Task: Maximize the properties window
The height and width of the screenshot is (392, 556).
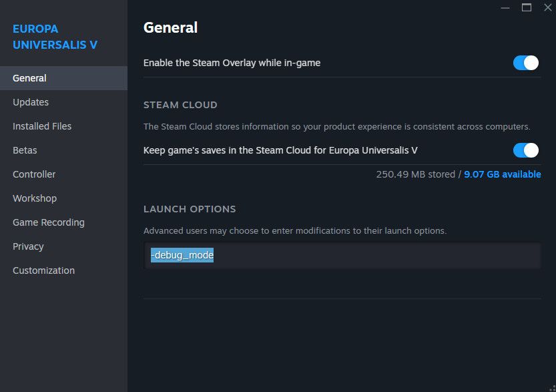Action: click(527, 7)
